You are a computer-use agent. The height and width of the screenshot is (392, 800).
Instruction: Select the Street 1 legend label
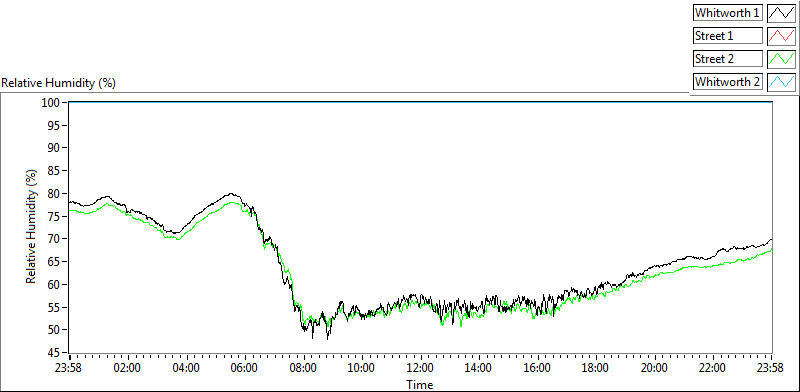pyautogui.click(x=728, y=36)
